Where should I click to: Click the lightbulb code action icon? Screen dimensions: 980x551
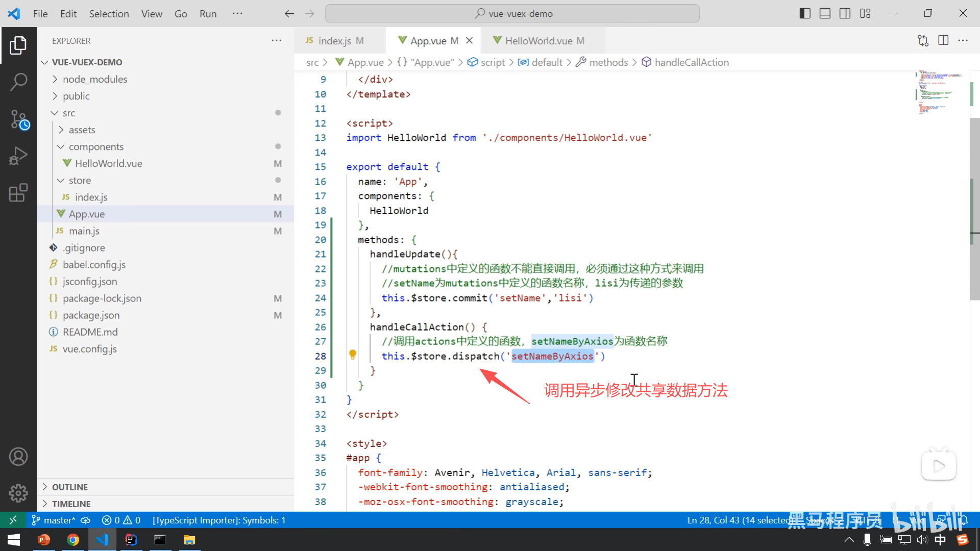[352, 354]
